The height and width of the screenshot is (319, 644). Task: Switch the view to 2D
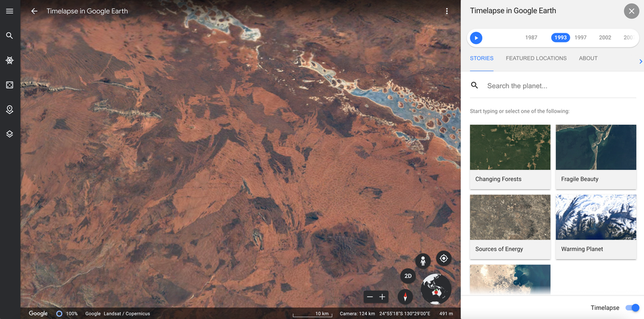(x=408, y=276)
